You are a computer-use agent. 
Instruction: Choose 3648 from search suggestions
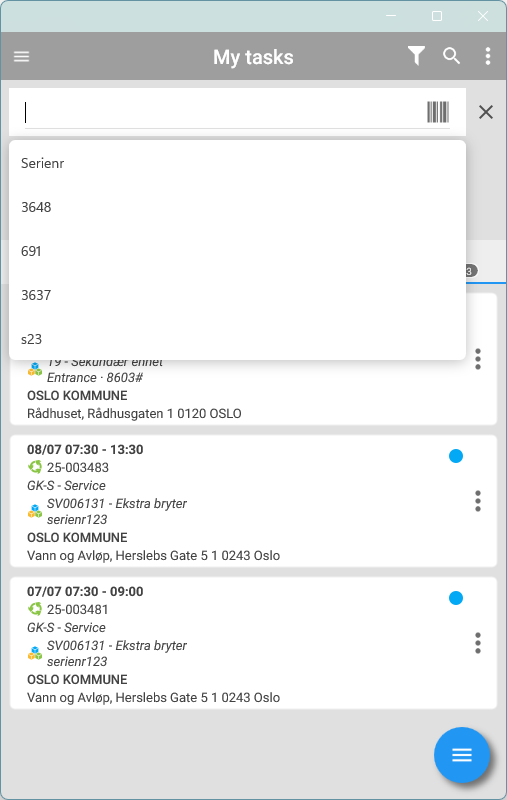click(237, 207)
